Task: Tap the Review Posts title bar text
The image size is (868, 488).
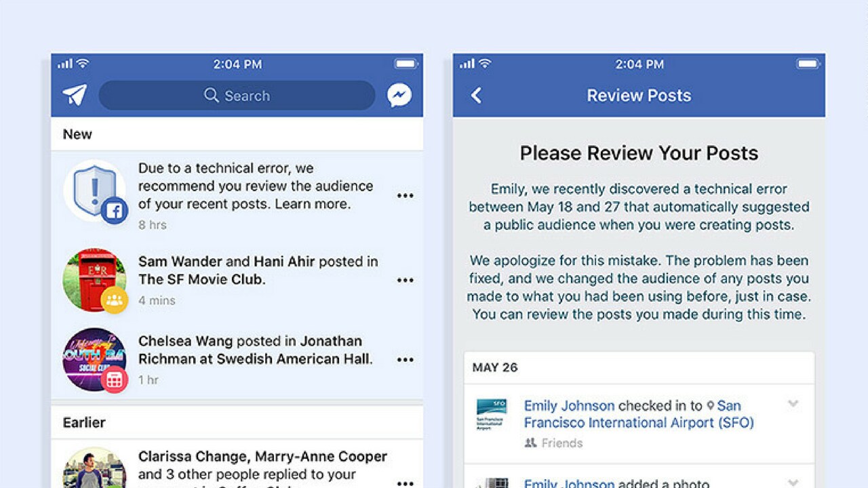Action: 639,96
